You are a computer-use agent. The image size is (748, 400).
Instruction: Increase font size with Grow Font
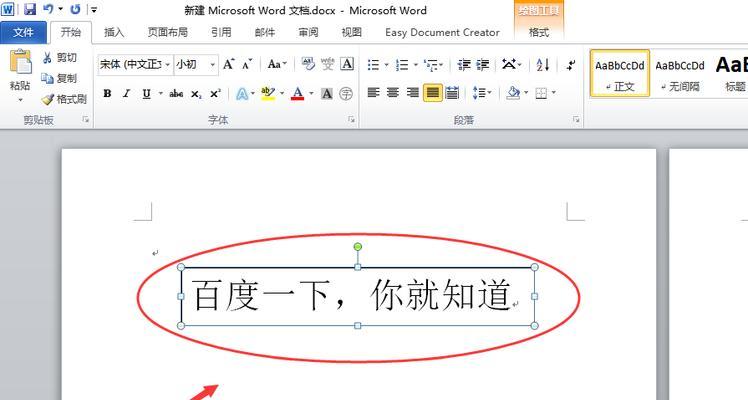229,64
